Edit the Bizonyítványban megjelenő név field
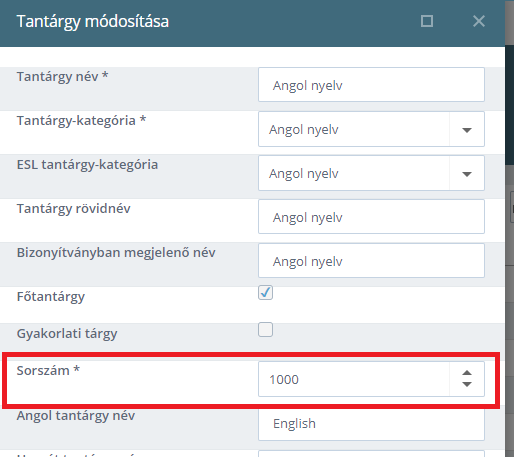 click(x=371, y=261)
